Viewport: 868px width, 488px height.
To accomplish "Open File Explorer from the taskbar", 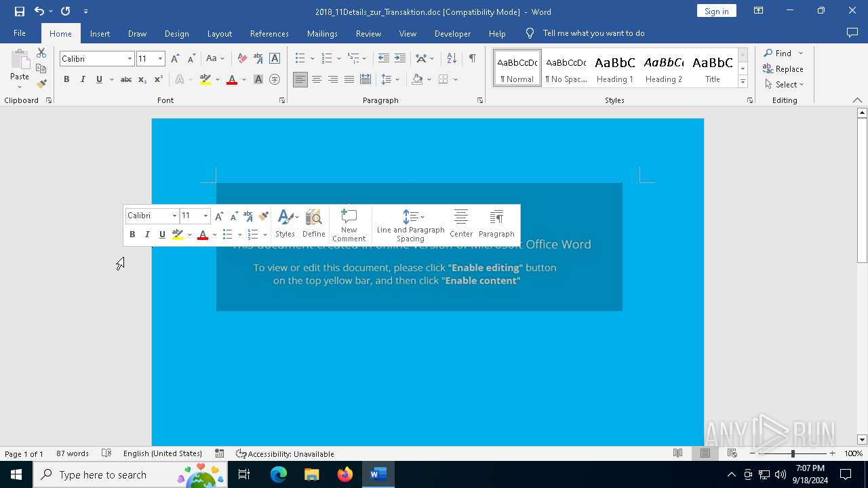I will click(312, 474).
